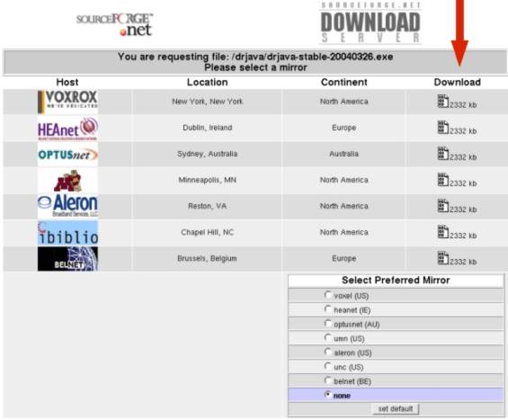
Task: Click the Select Preferred Mirror heading
Action: 396,281
